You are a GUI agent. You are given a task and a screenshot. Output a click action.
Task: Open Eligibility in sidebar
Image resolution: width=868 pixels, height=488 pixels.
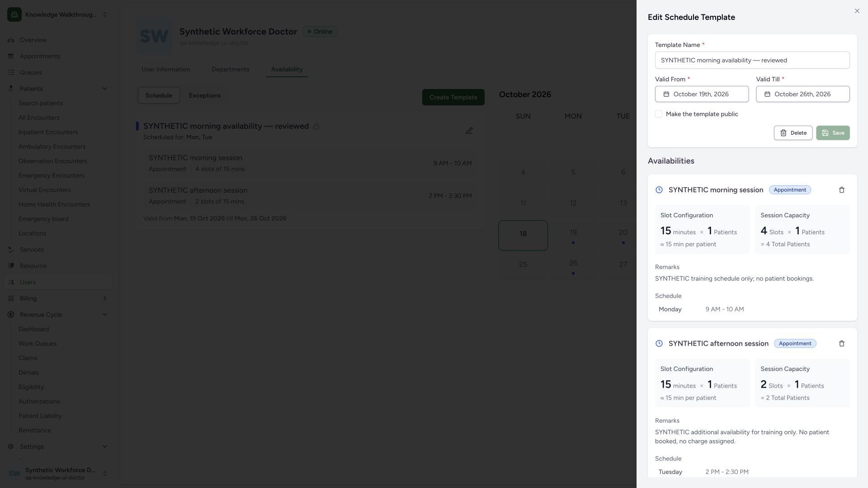pos(31,387)
